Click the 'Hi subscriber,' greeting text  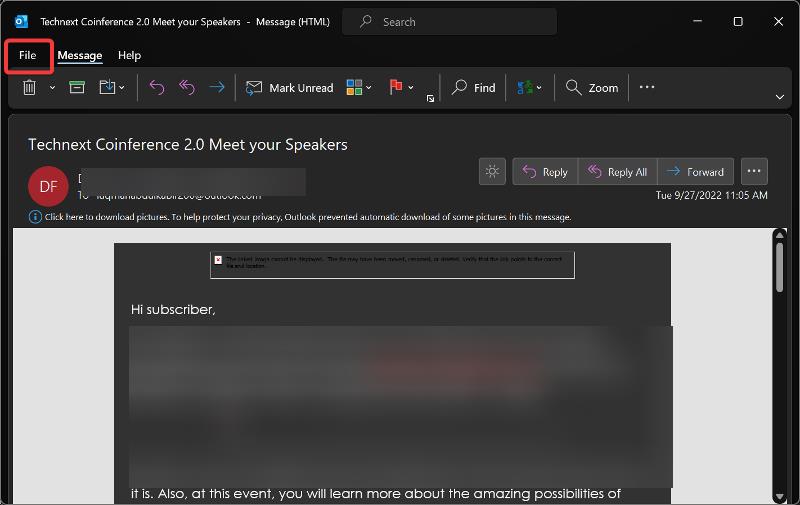[x=173, y=309]
